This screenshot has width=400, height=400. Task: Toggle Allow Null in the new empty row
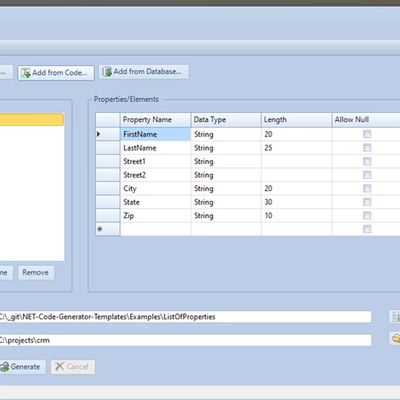[x=367, y=229]
